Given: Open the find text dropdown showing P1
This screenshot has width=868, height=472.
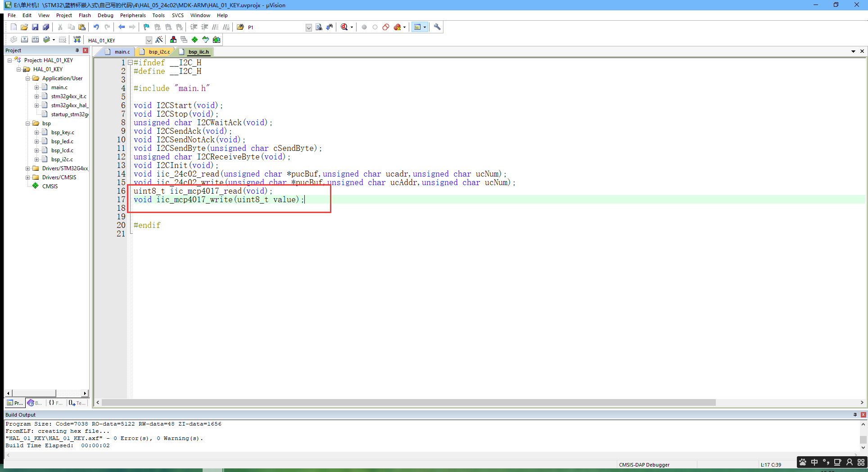Looking at the screenshot, I should pyautogui.click(x=308, y=27).
